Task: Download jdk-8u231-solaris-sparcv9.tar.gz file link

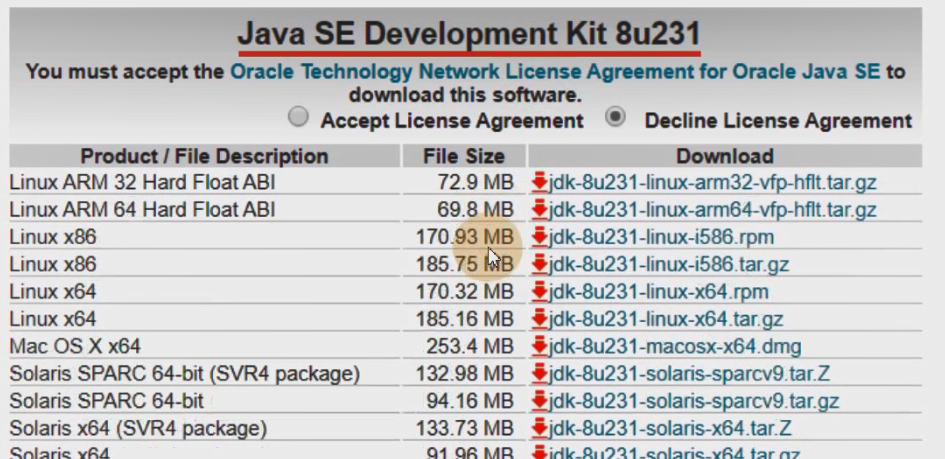Action: tap(694, 401)
